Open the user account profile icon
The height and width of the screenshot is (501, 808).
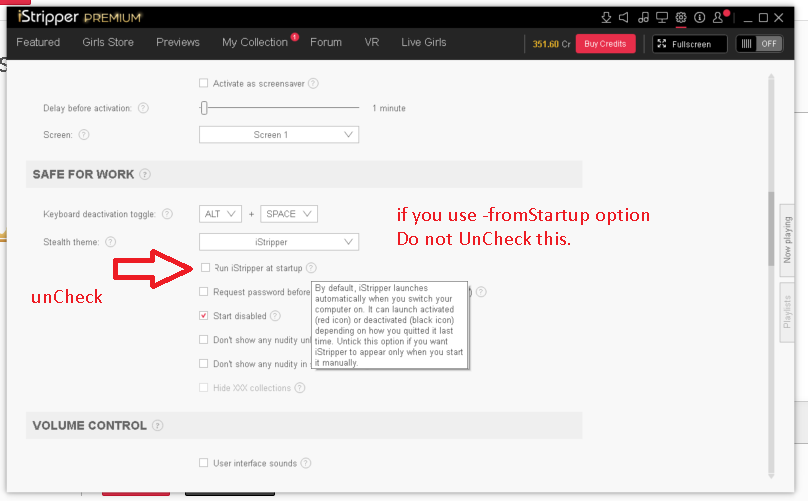click(718, 18)
